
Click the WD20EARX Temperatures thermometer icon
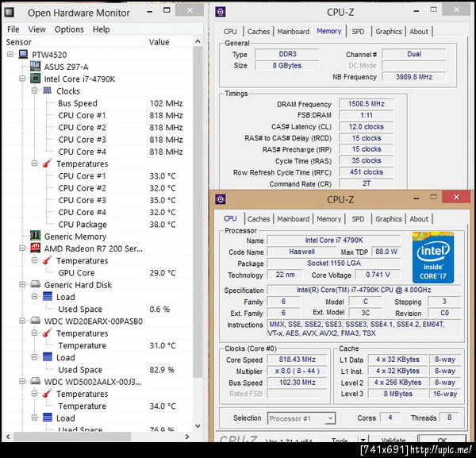coord(48,333)
